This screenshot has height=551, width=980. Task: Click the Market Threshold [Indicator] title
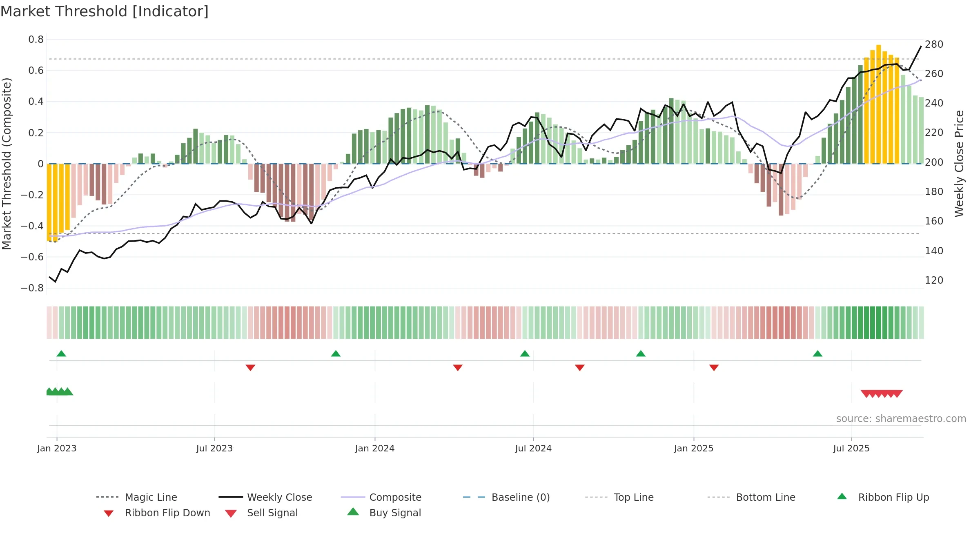105,11
